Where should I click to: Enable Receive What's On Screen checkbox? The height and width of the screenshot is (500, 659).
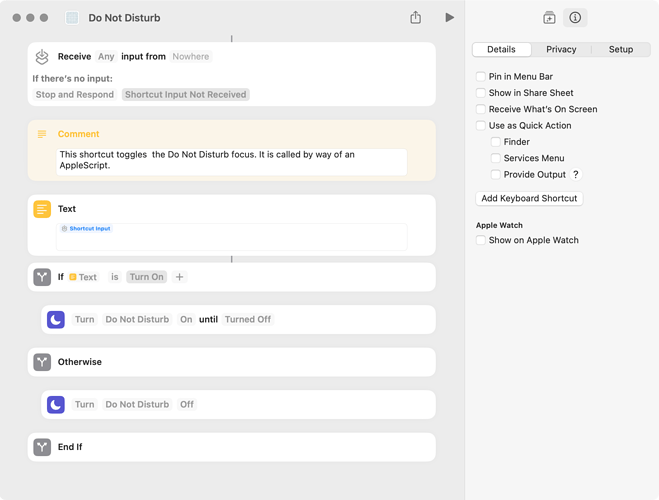tap(481, 109)
